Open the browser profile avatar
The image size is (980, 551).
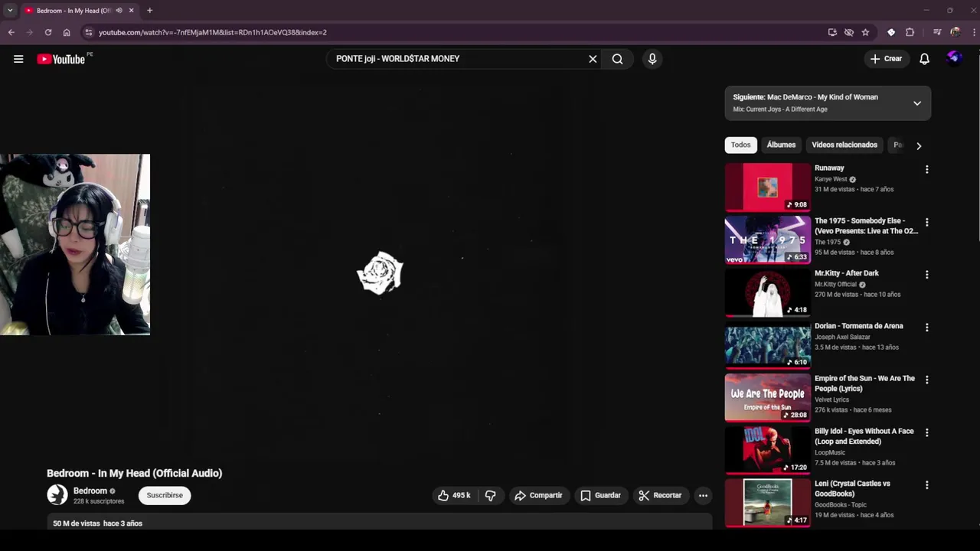click(x=955, y=32)
